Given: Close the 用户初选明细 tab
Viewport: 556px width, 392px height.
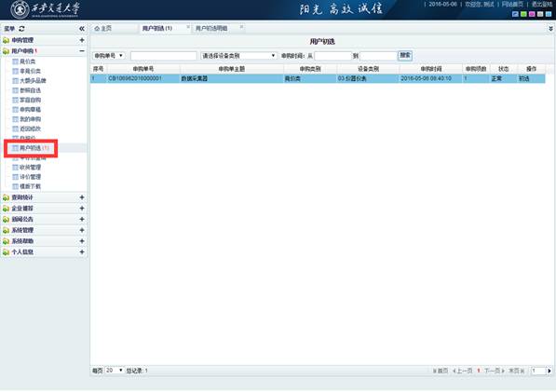Looking at the screenshot, I should click(x=241, y=27).
